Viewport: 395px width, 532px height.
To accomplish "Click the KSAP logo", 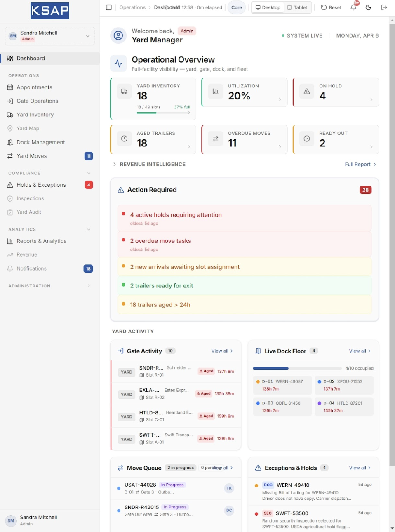I will click(x=50, y=11).
